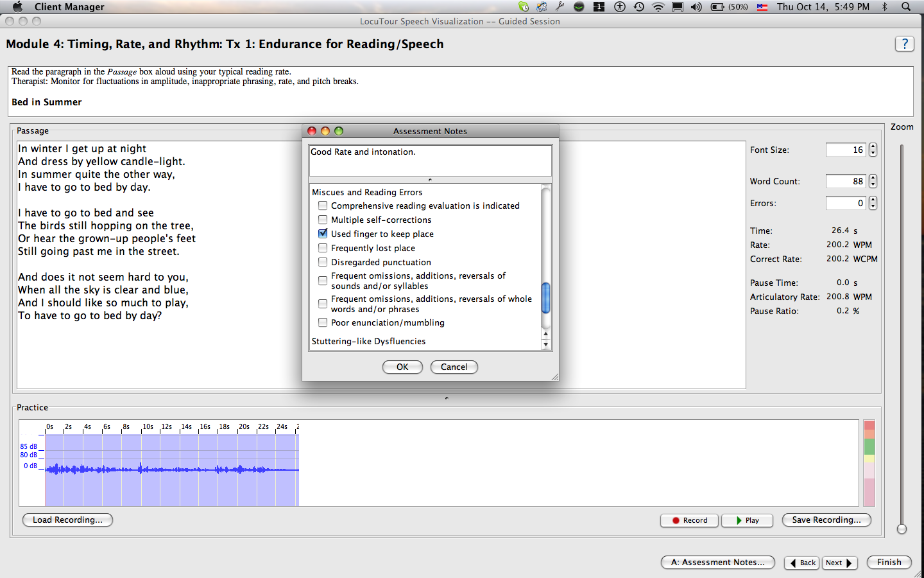Click passage line 'In winter I get up at night'
The width and height of the screenshot is (924, 578).
pyautogui.click(x=82, y=148)
